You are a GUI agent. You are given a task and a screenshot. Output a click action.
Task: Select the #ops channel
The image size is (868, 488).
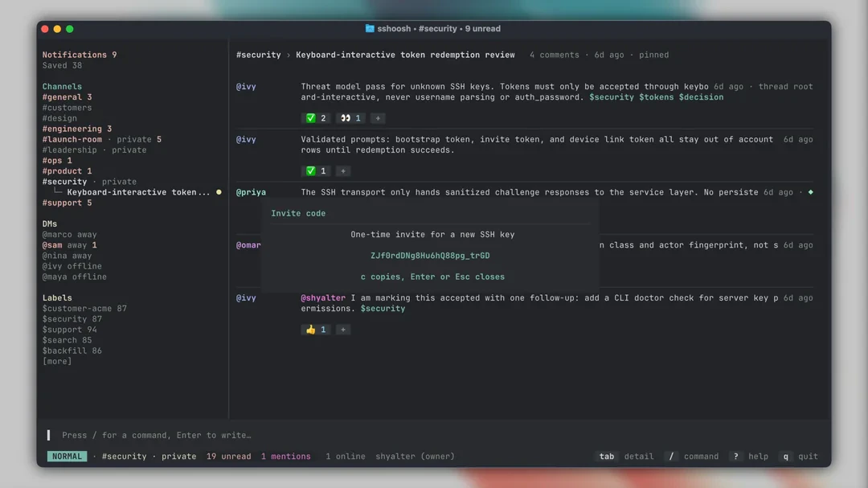click(57, 161)
